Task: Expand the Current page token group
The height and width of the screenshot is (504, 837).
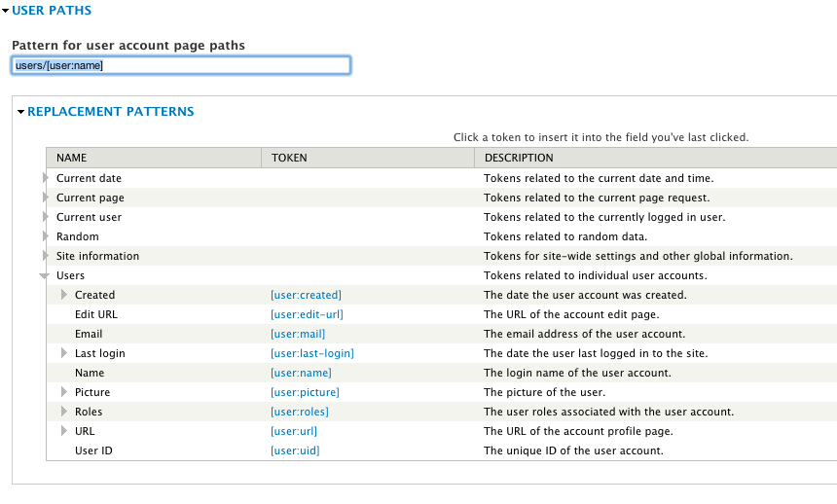Action: pos(46,198)
